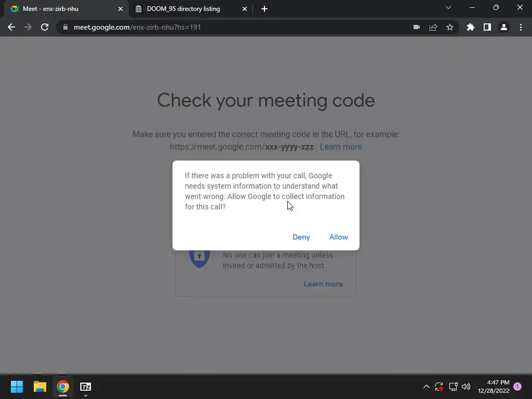
Task: Open the Windows Start menu
Action: 17,387
